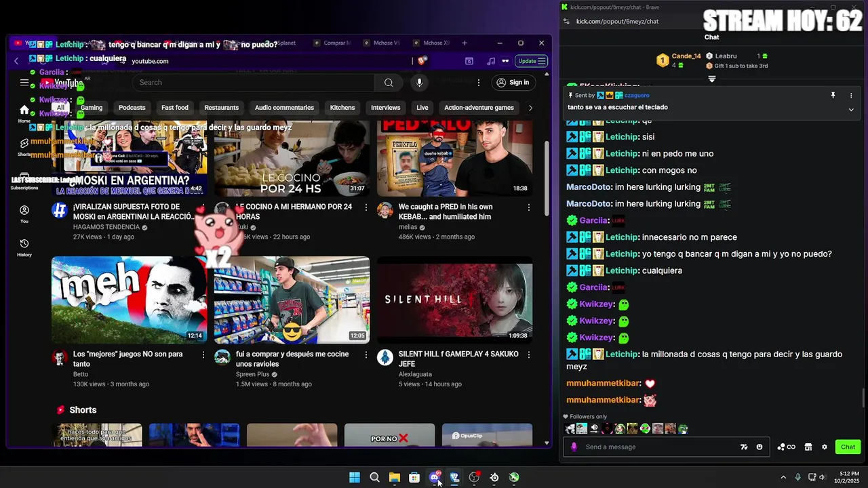
Task: Open pinned message three-dot options
Action: click(x=851, y=96)
